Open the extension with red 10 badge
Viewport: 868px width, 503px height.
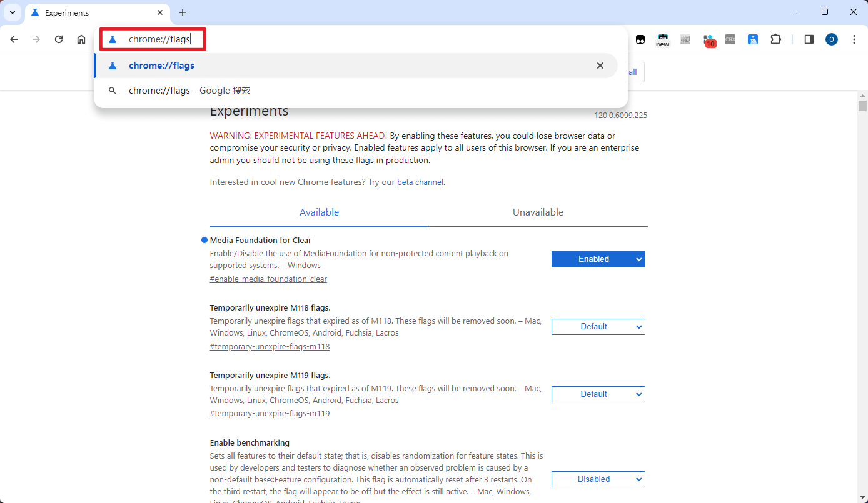click(x=709, y=40)
